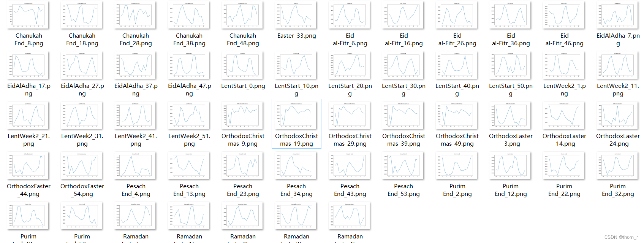Select the Chanukah End_38.png thumbnail

pyautogui.click(x=189, y=15)
